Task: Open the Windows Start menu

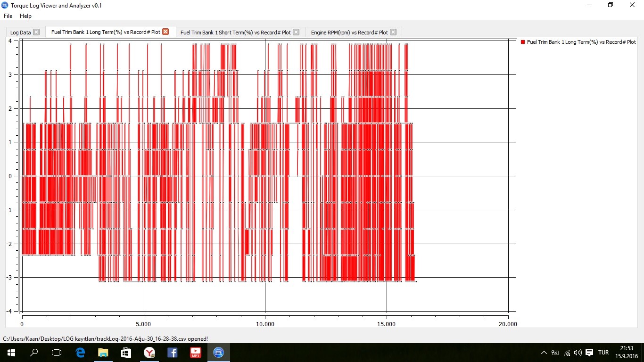Action: pyautogui.click(x=11, y=353)
